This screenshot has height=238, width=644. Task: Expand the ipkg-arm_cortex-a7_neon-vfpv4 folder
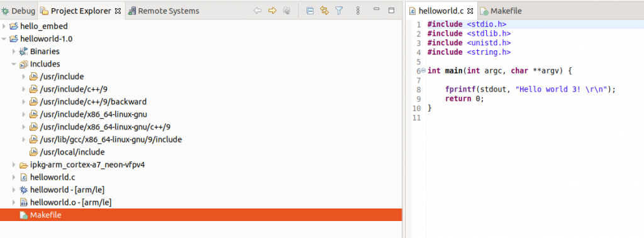[14, 165]
